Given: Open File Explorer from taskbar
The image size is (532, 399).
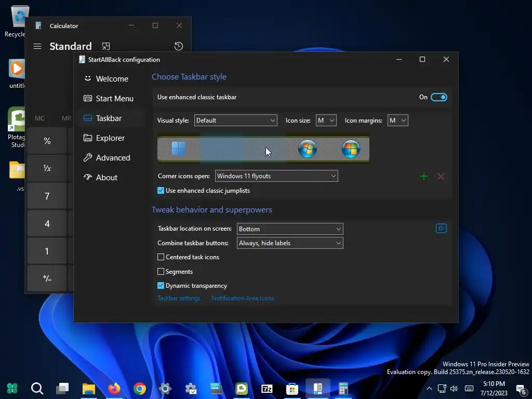Looking at the screenshot, I should [x=88, y=389].
